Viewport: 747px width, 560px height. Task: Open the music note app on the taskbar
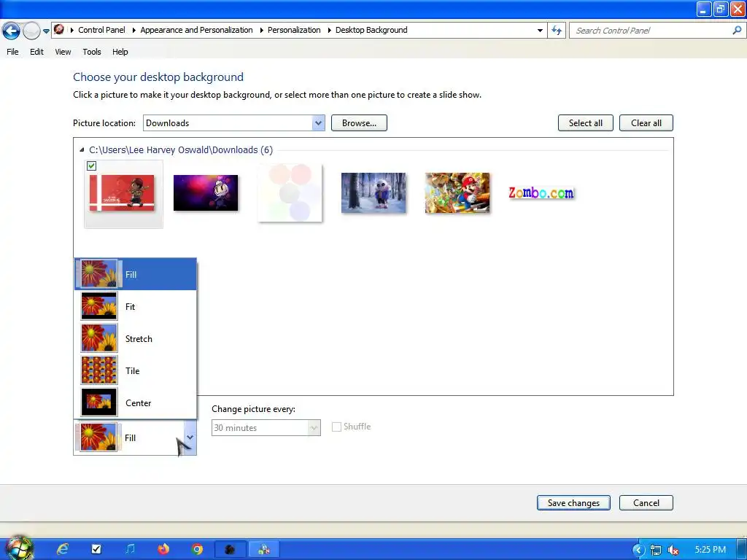pos(130,549)
